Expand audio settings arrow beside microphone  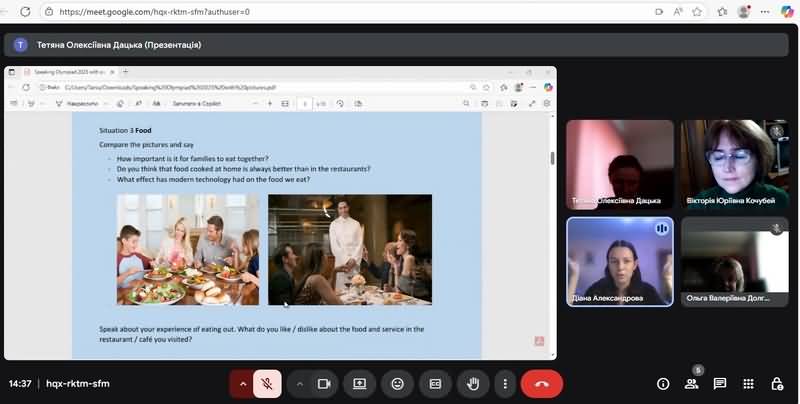coord(242,383)
